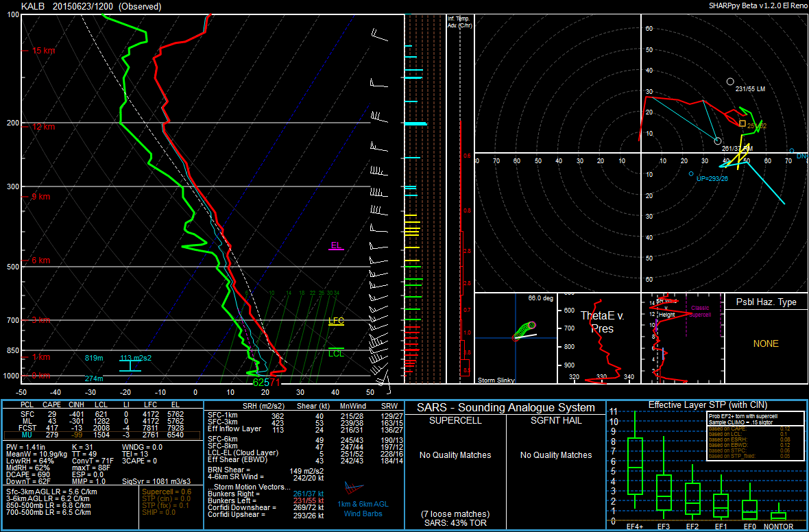Click the 113 m2s2 inflow SRH label
Image resolution: width=809 pixels, height=532 pixels.
(x=136, y=358)
